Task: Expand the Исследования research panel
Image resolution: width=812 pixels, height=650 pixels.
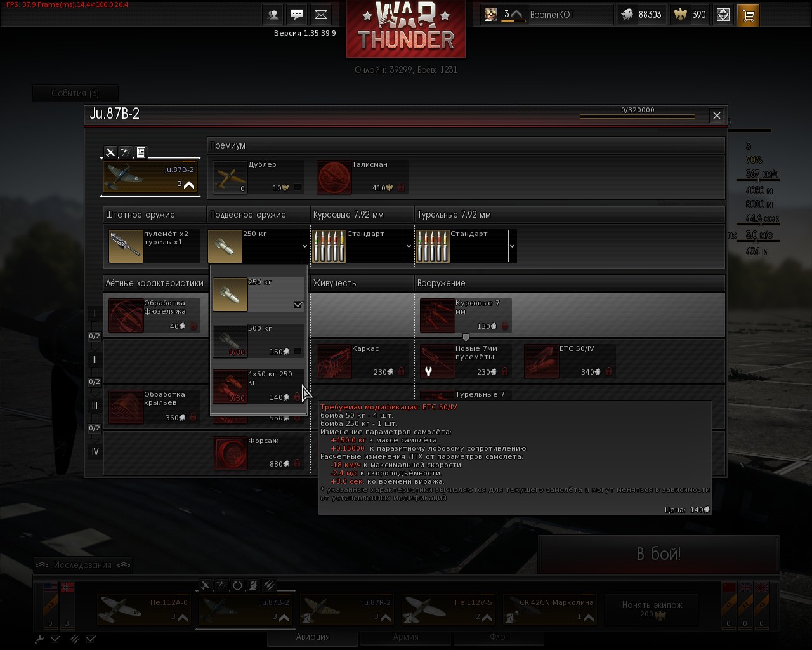Action: tap(82, 565)
